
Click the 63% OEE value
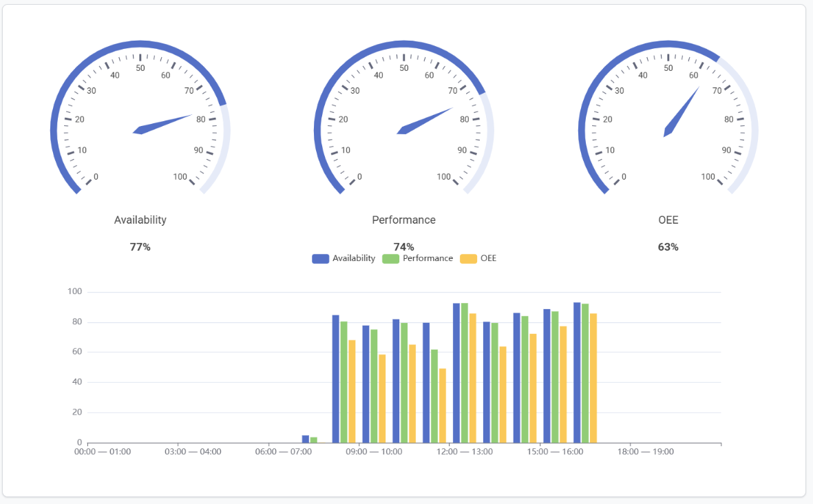pos(668,246)
